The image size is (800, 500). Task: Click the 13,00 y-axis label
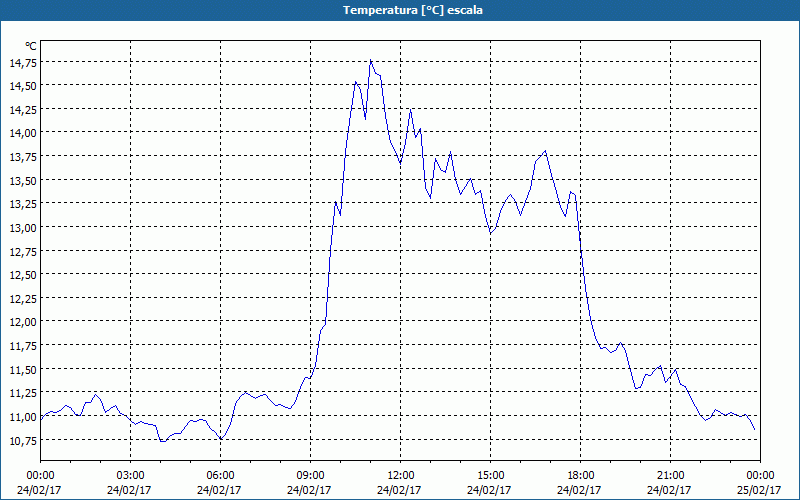pos(23,228)
